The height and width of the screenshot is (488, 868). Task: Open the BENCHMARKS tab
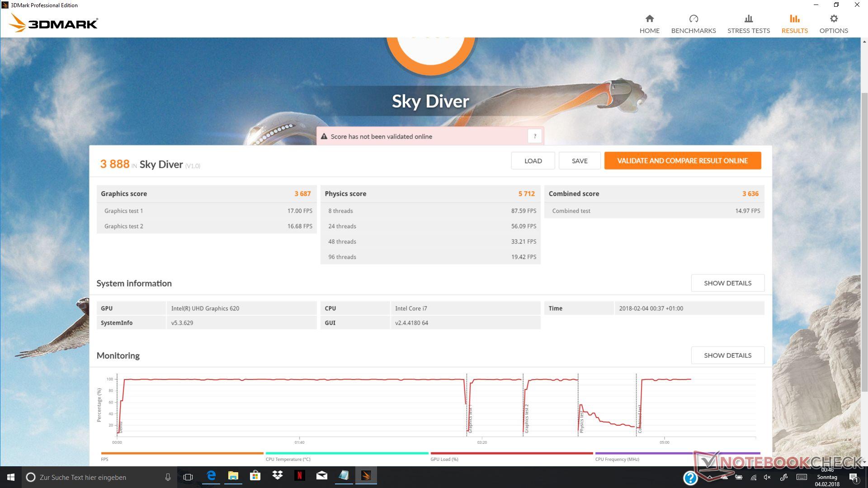693,24
